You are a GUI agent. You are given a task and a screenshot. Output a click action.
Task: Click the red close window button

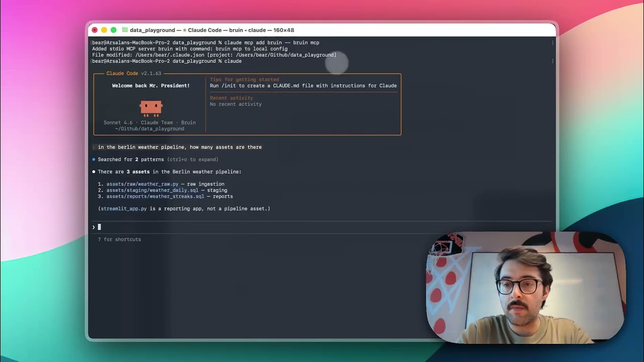[95, 30]
